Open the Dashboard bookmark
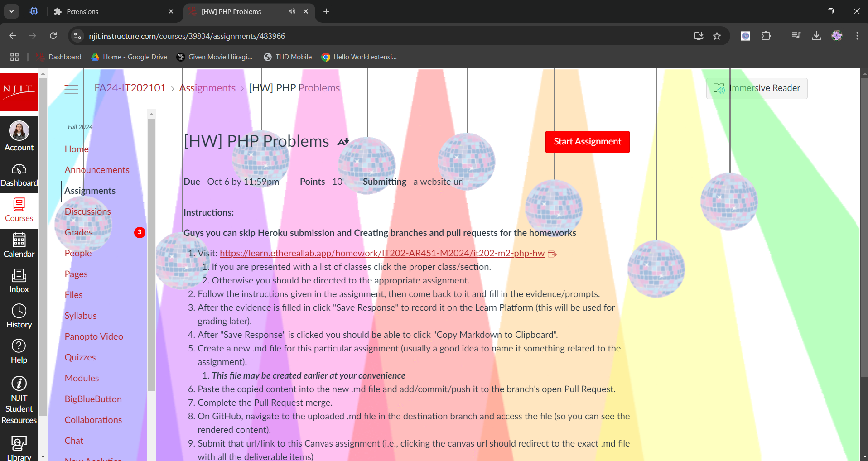 59,57
